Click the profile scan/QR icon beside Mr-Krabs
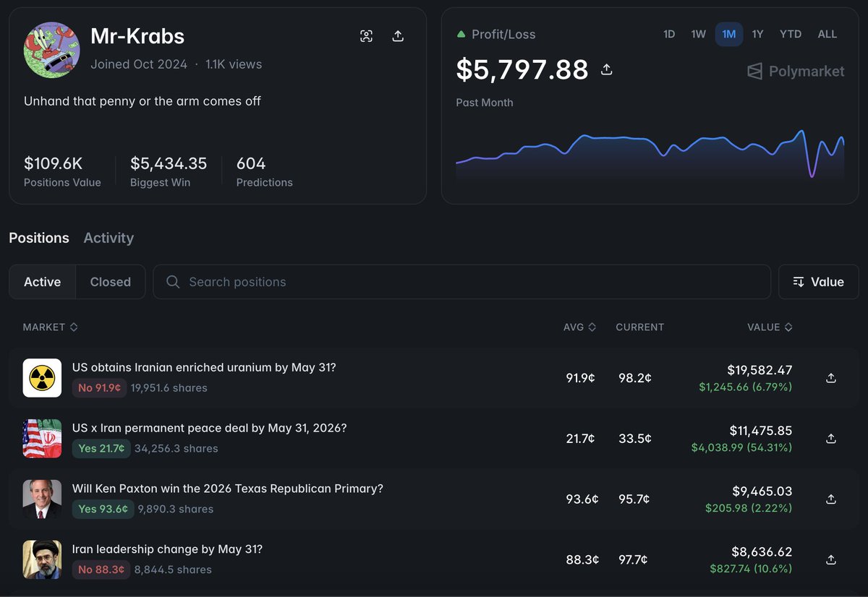This screenshot has width=868, height=597. coord(367,36)
